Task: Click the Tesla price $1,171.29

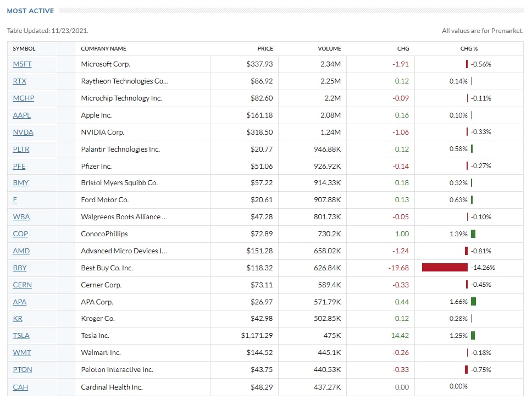Action: tap(257, 335)
